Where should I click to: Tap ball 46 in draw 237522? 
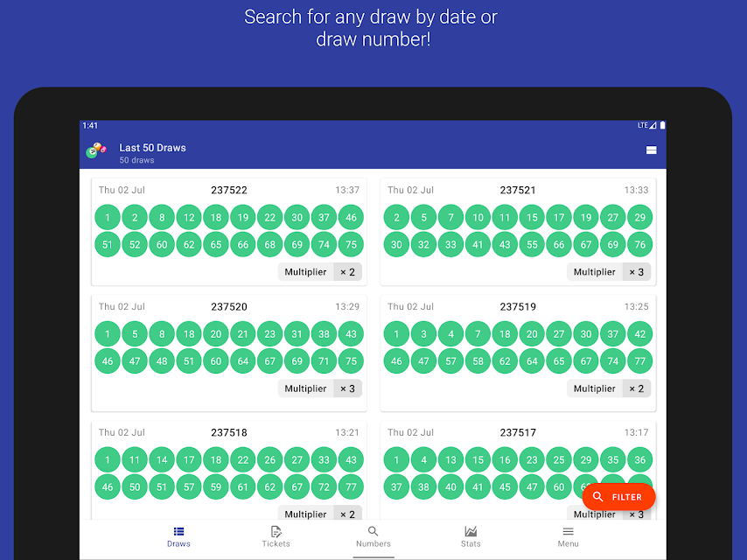[x=351, y=218]
